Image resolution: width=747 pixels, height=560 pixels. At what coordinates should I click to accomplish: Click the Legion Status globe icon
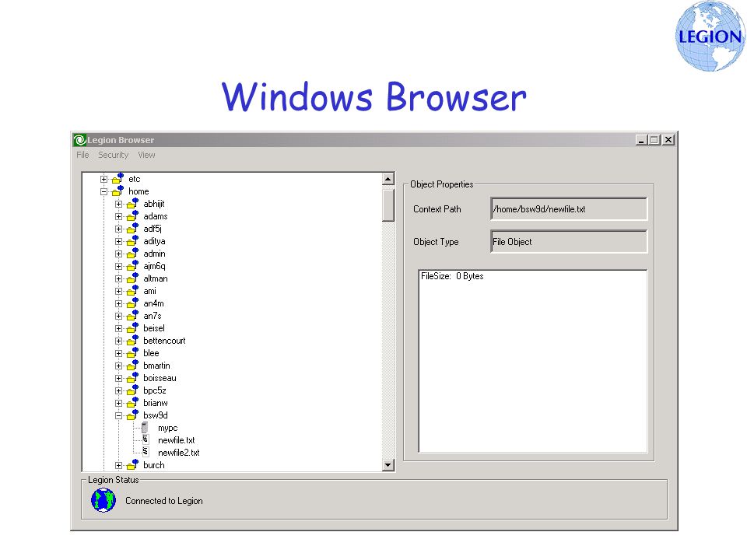pyautogui.click(x=103, y=500)
